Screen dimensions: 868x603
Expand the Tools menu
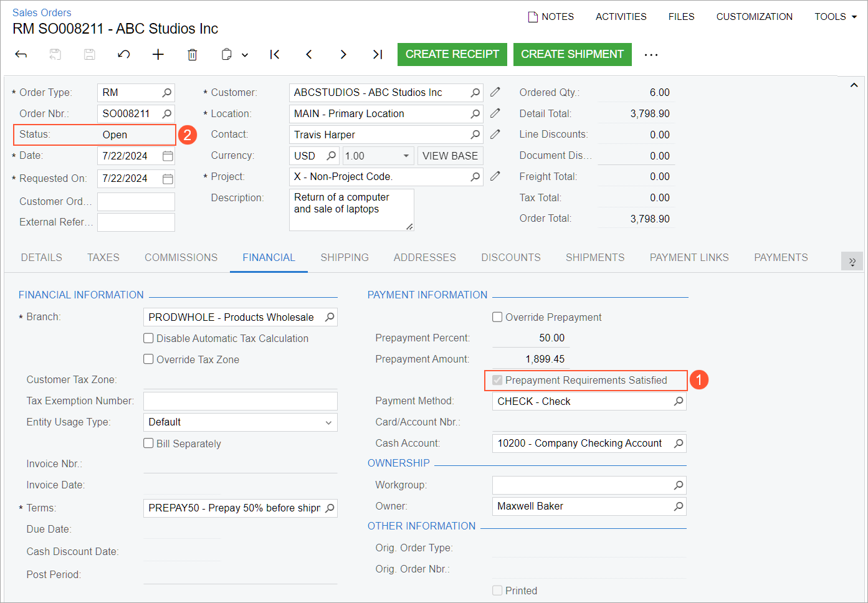[835, 17]
